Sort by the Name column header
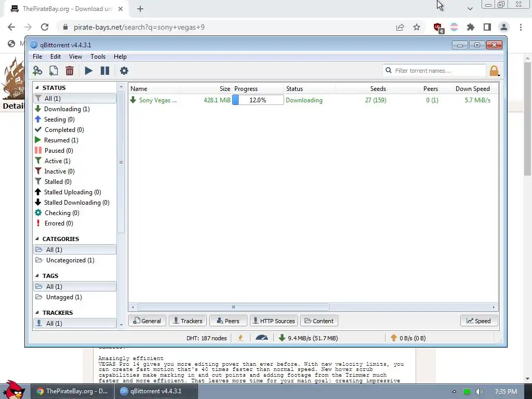 (x=154, y=89)
